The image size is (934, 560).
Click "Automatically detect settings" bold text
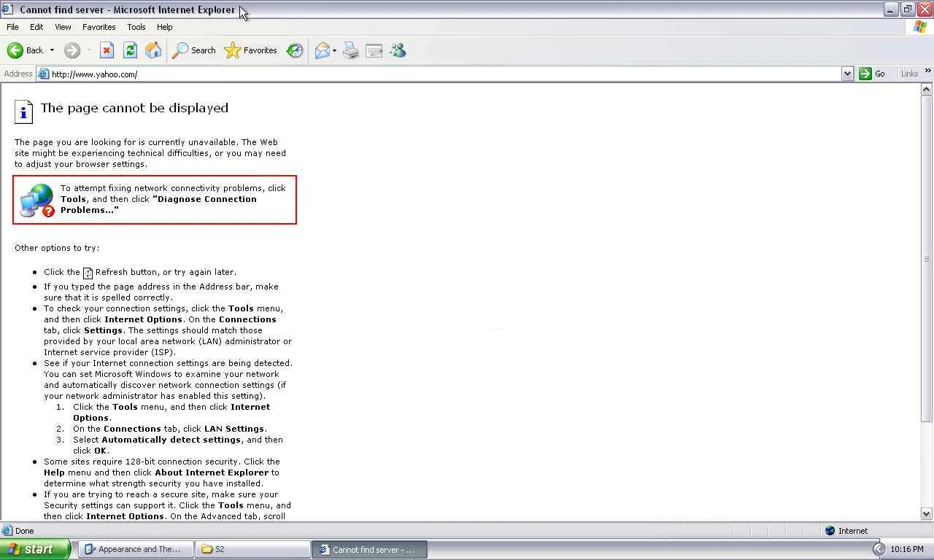(x=171, y=440)
